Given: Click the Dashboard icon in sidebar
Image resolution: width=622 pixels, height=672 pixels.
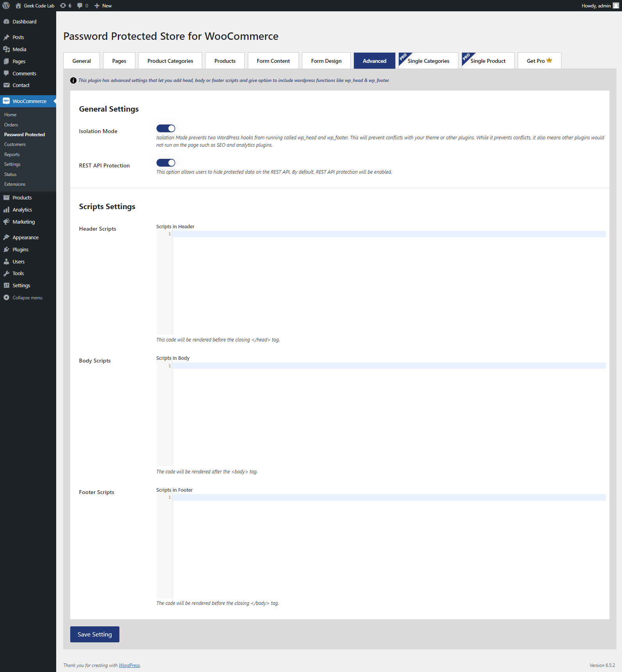Looking at the screenshot, I should click(x=6, y=21).
